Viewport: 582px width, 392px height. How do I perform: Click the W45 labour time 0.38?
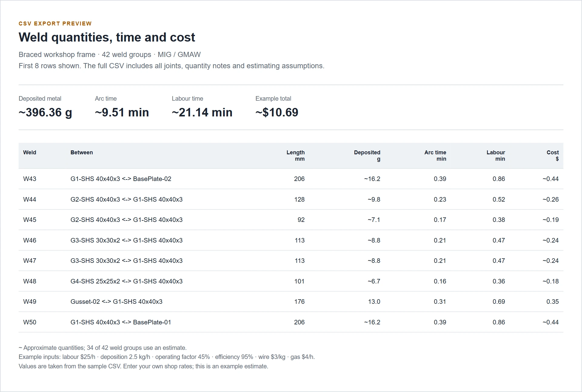pyautogui.click(x=499, y=220)
